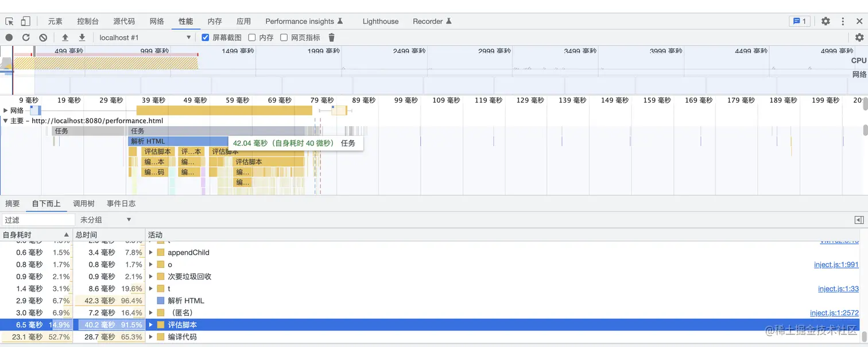This screenshot has width=868, height=347.
Task: Open the issues badge showing 1
Action: 800,21
